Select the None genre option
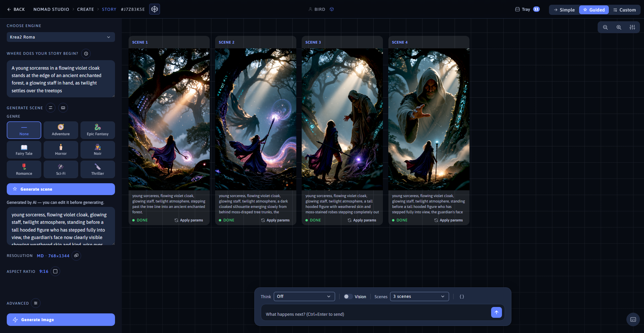The width and height of the screenshot is (644, 333). tap(24, 130)
